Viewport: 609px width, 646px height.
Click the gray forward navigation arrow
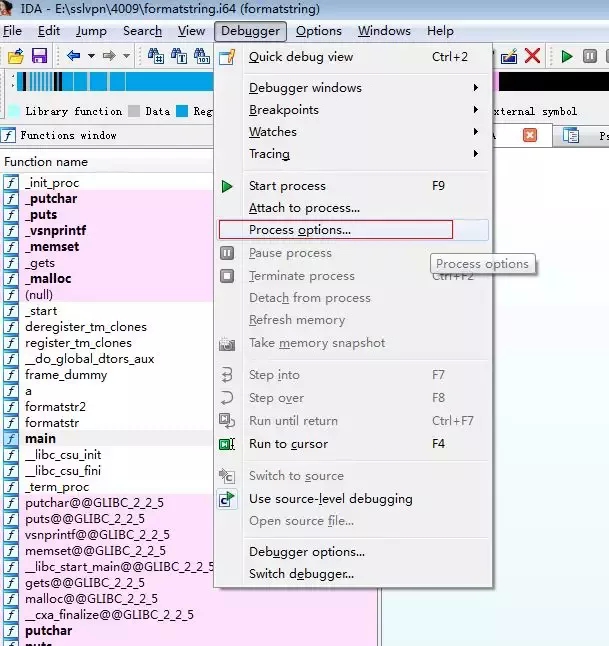click(109, 55)
